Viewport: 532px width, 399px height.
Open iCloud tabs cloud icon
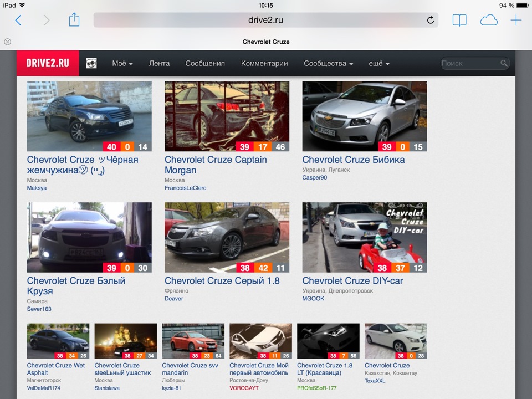(x=489, y=21)
